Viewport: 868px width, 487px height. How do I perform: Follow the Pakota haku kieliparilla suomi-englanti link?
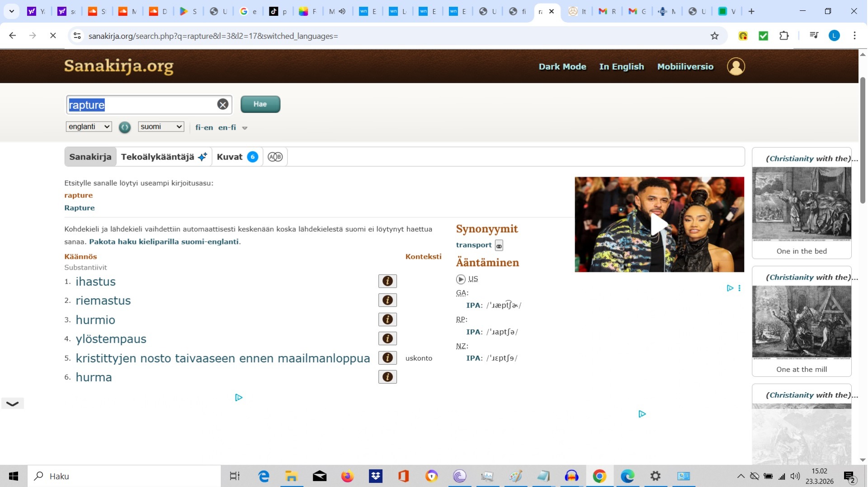tap(164, 241)
